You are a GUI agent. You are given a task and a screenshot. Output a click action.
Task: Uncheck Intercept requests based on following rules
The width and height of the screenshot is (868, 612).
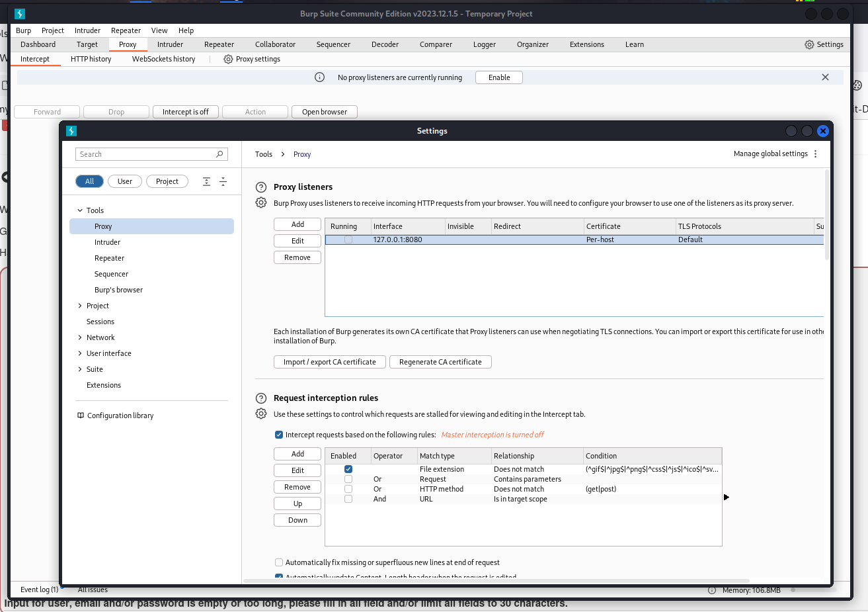279,435
